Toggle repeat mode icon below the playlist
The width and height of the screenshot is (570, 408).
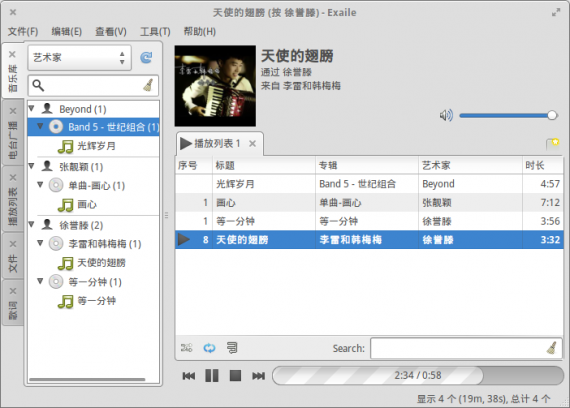209,348
